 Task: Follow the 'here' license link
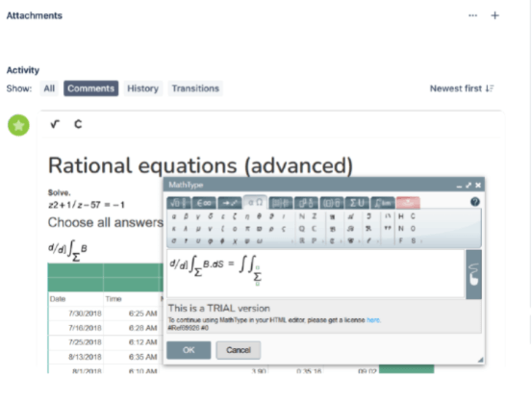point(373,320)
